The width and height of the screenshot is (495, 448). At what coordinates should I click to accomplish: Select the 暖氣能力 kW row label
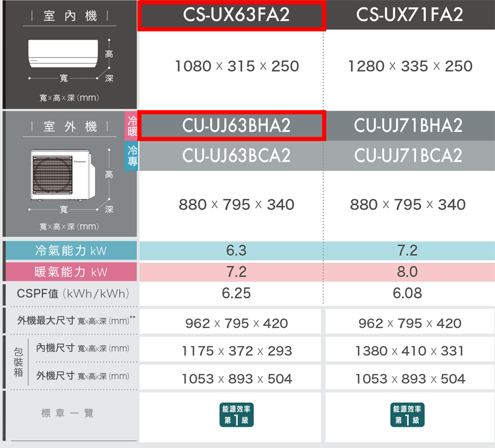pyautogui.click(x=71, y=272)
